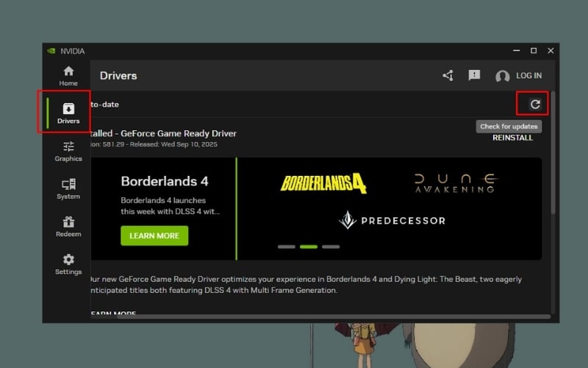Select the first carousel slide indicator
The width and height of the screenshot is (588, 368).
[x=287, y=247]
